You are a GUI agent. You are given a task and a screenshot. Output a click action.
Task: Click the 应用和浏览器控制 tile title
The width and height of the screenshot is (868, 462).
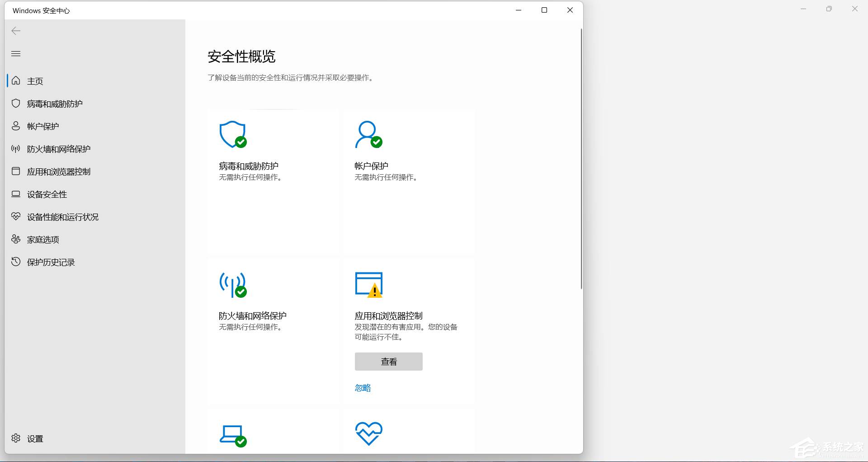pyautogui.click(x=388, y=316)
